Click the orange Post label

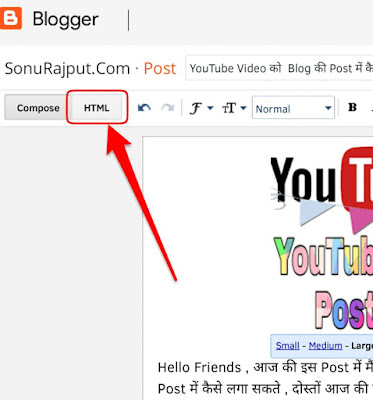[160, 69]
